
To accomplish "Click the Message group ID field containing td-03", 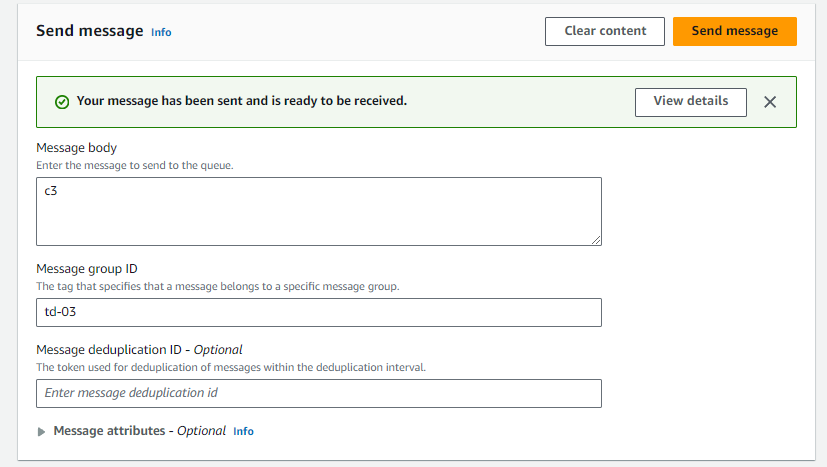I will click(x=318, y=312).
